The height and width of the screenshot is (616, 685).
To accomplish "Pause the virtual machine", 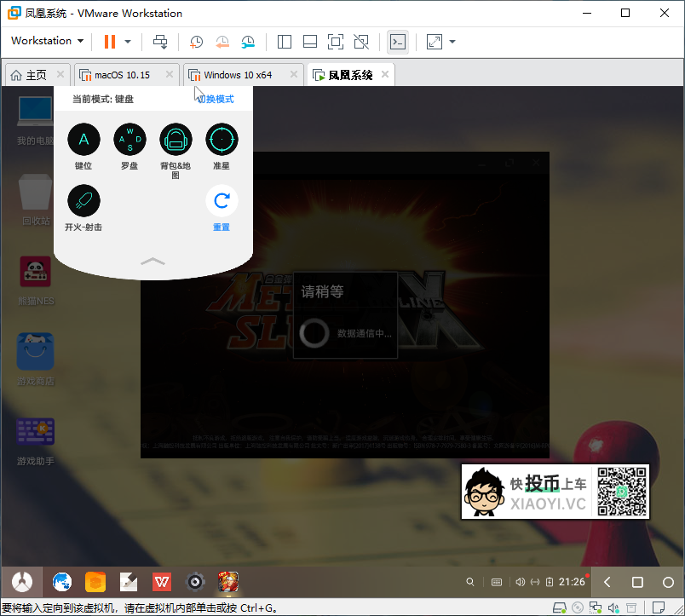I will [x=109, y=41].
